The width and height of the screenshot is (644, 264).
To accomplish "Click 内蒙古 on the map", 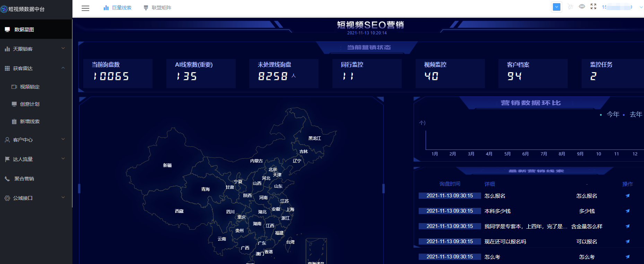I will (256, 161).
